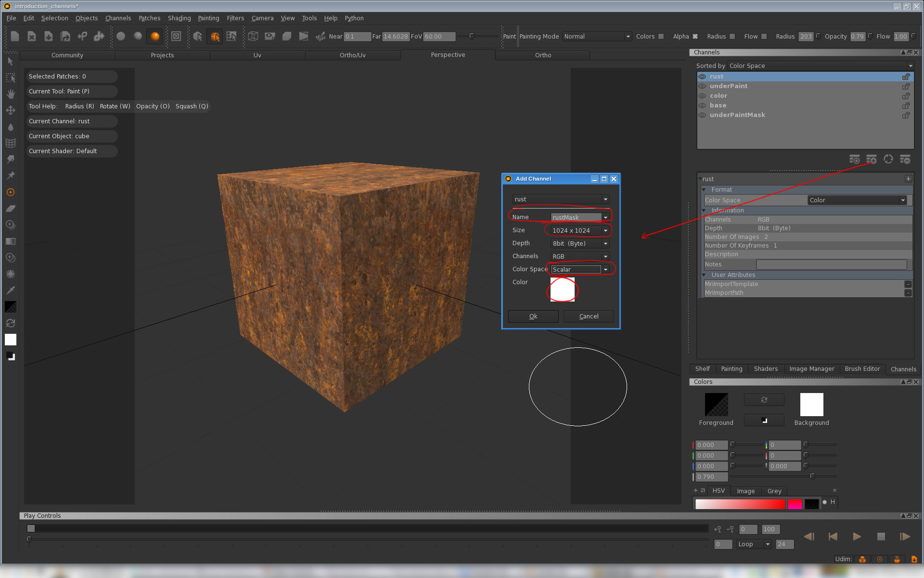The image size is (924, 578).
Task: Select the arrow Select tool in left toolbar
Action: pos(11,61)
